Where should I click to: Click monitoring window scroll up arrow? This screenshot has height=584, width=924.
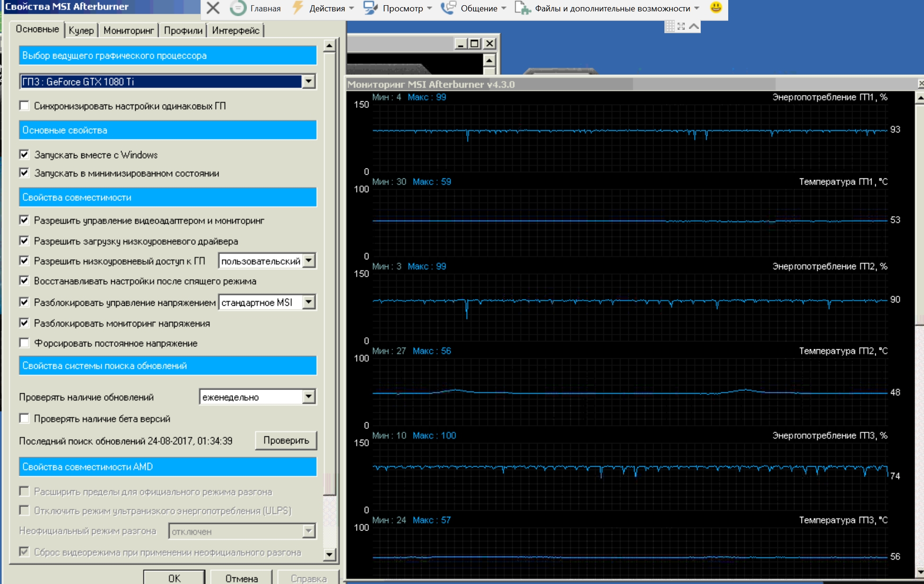click(x=920, y=98)
